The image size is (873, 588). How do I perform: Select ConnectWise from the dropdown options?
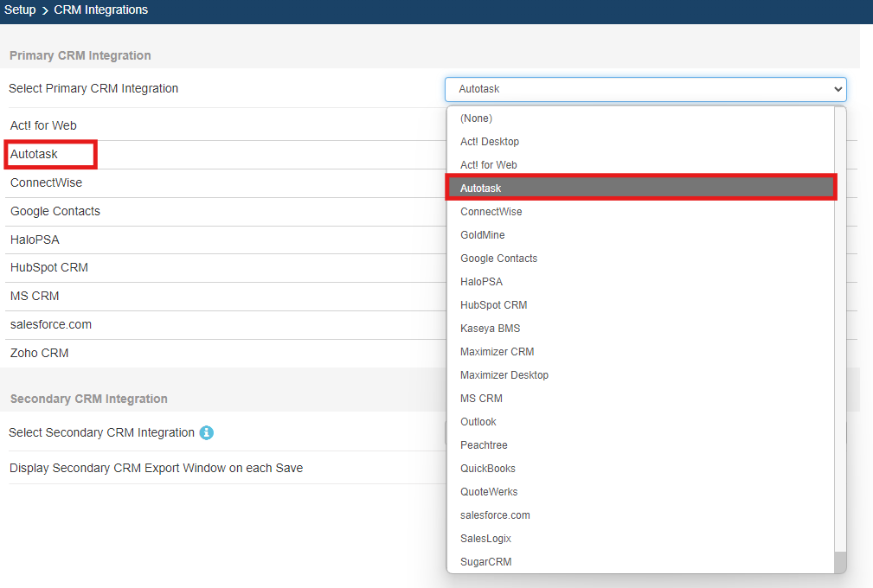click(491, 212)
